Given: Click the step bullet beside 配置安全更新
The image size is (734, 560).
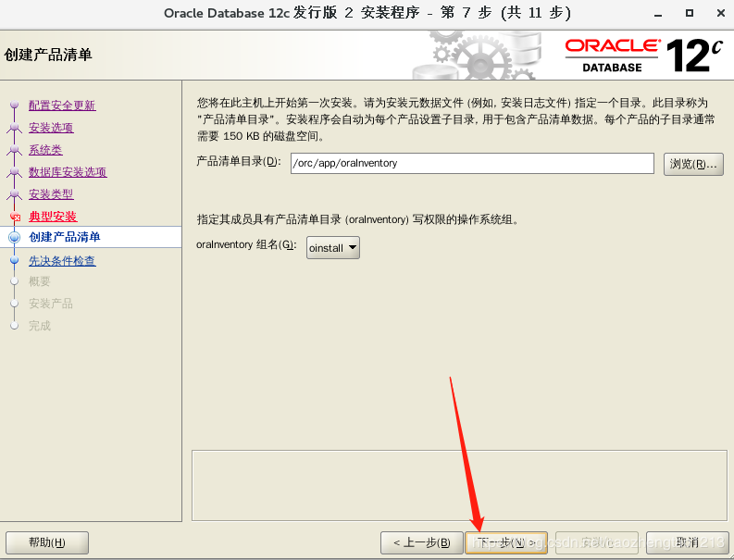Looking at the screenshot, I should tap(15, 105).
